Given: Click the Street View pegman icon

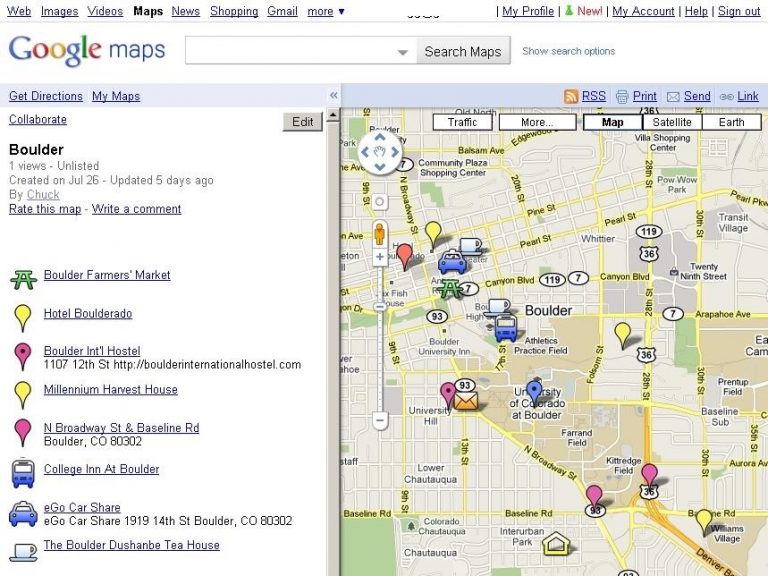Looking at the screenshot, I should pos(380,234).
